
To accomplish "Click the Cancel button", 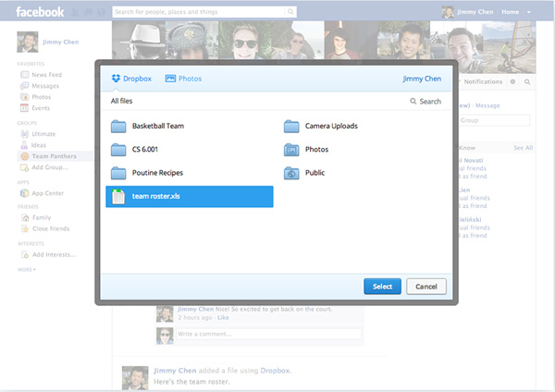I will (x=426, y=287).
